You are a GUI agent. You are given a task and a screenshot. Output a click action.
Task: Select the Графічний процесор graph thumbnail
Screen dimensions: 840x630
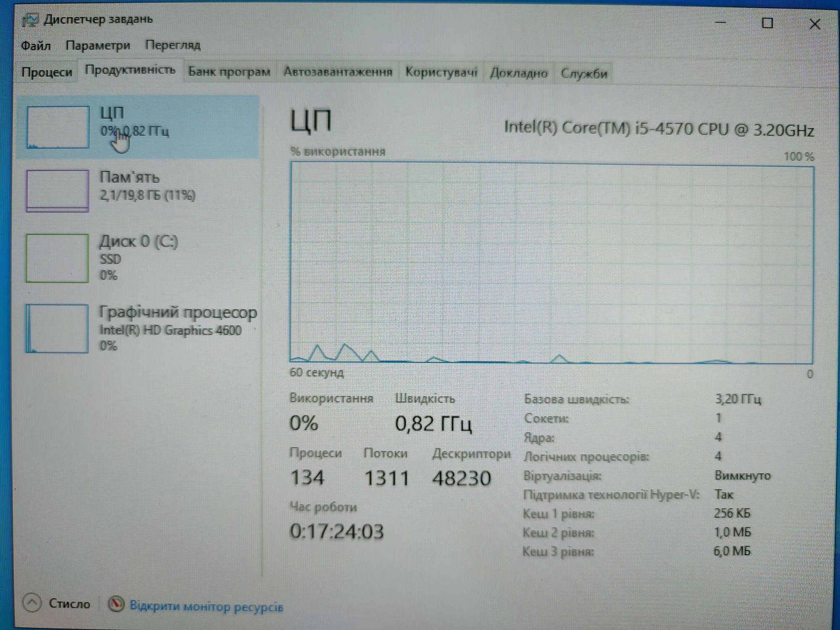click(57, 328)
